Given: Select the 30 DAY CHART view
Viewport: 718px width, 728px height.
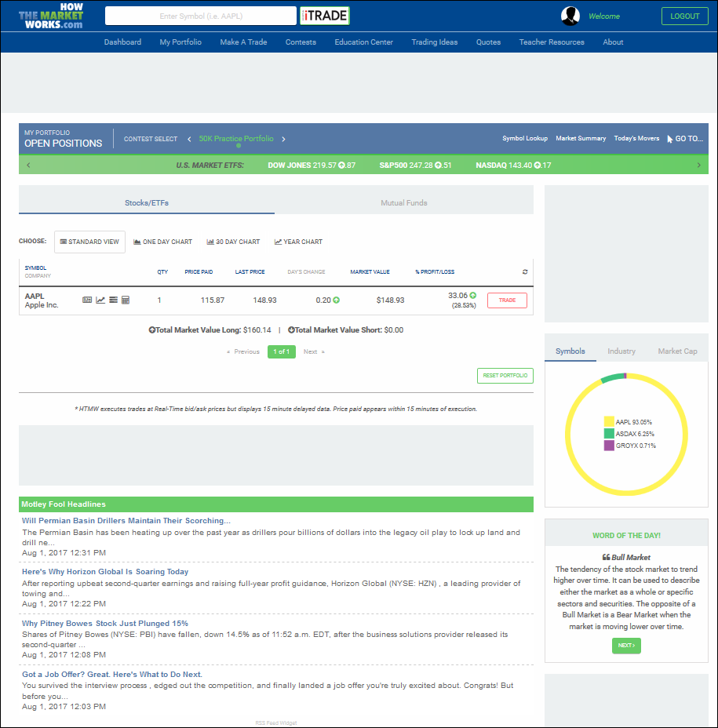Looking at the screenshot, I should coord(233,242).
